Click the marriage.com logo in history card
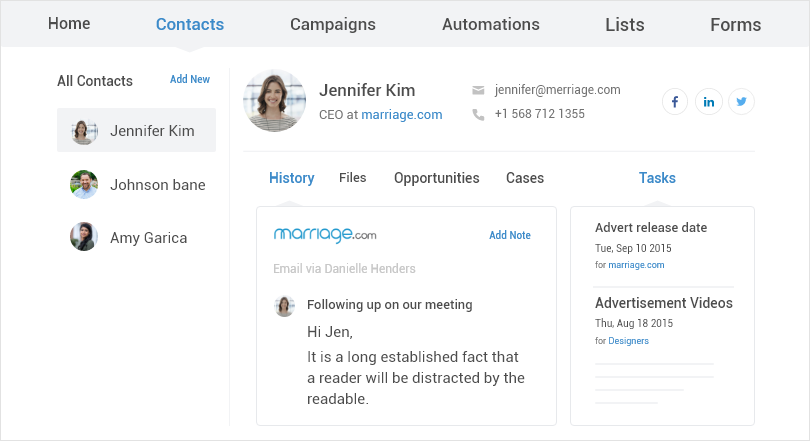This screenshot has height=441, width=810. 325,234
